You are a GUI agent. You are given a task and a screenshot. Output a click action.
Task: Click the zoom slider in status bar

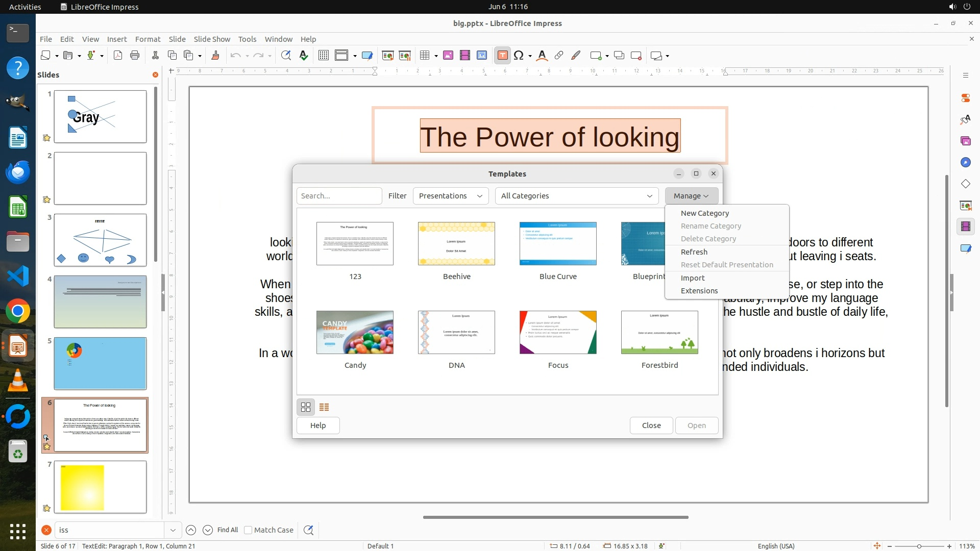click(x=919, y=546)
